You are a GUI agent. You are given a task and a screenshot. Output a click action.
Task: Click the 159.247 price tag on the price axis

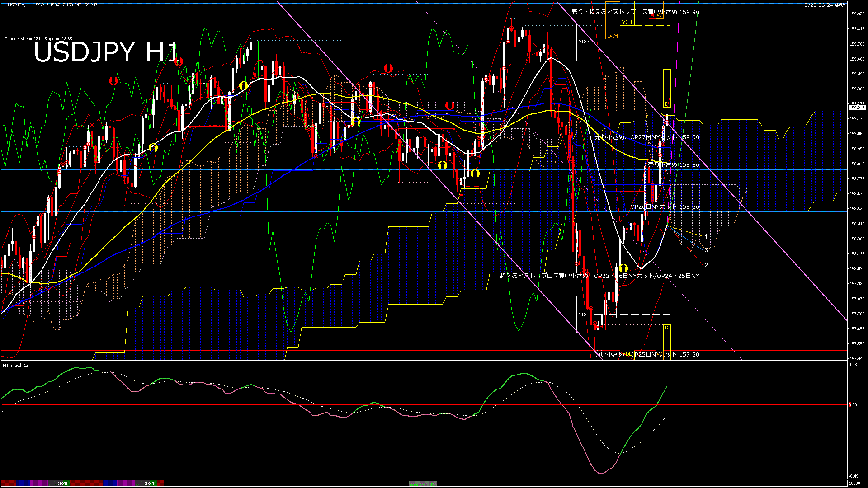858,108
